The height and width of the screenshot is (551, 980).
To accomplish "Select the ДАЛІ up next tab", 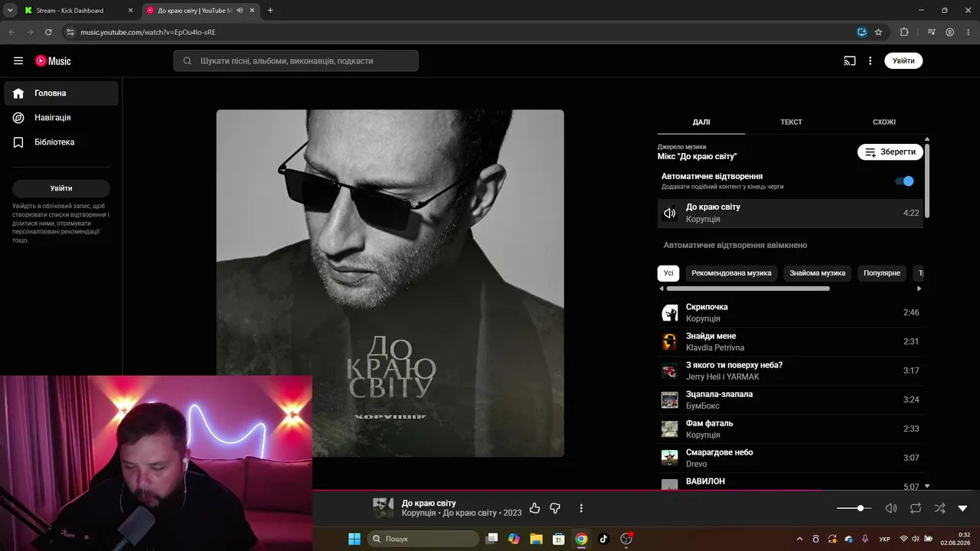I will coord(701,122).
